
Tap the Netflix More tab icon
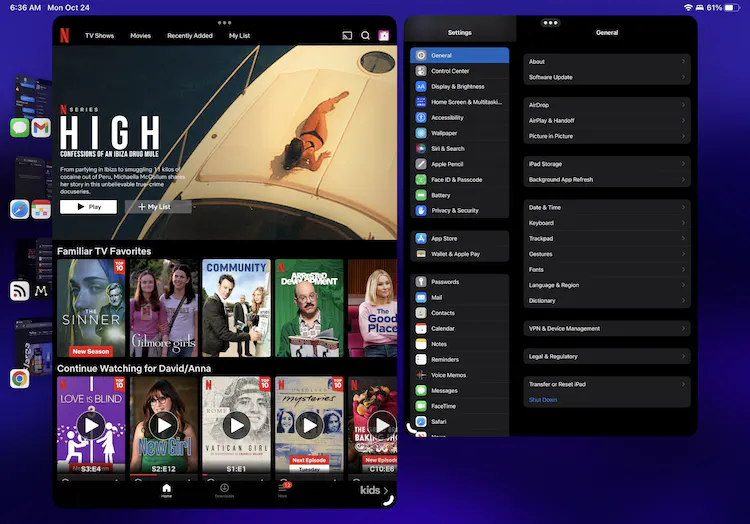pyautogui.click(x=284, y=490)
